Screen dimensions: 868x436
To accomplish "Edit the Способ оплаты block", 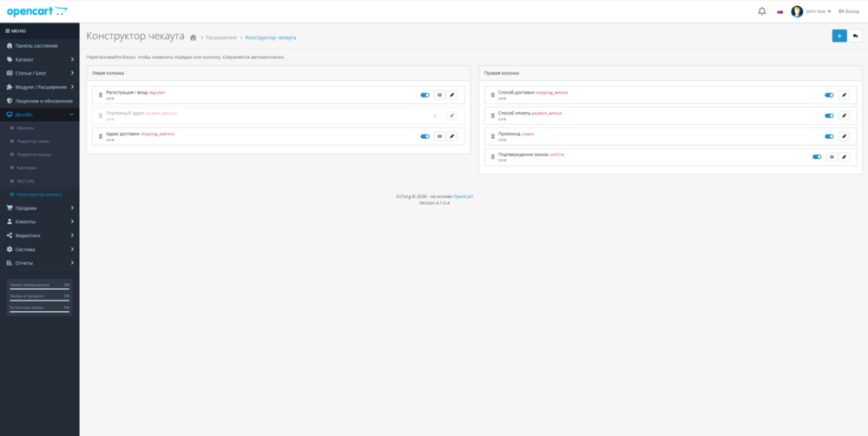I will [x=845, y=116].
